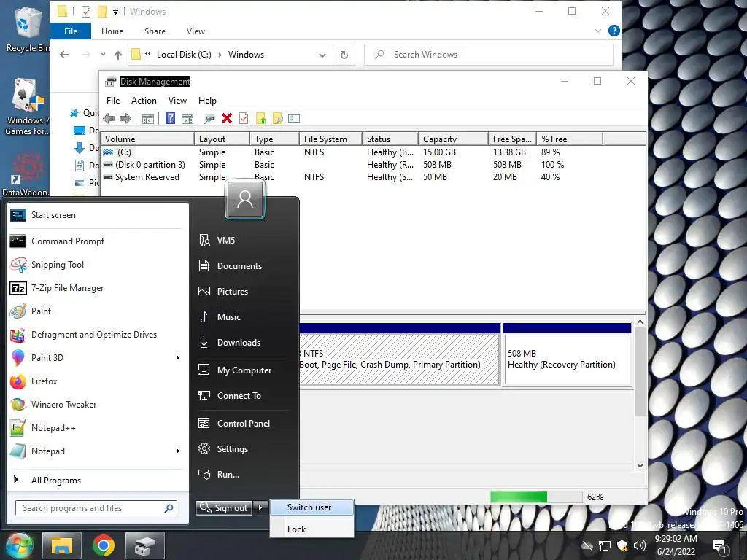Click the green progress bar showing 62%

pyautogui.click(x=535, y=497)
